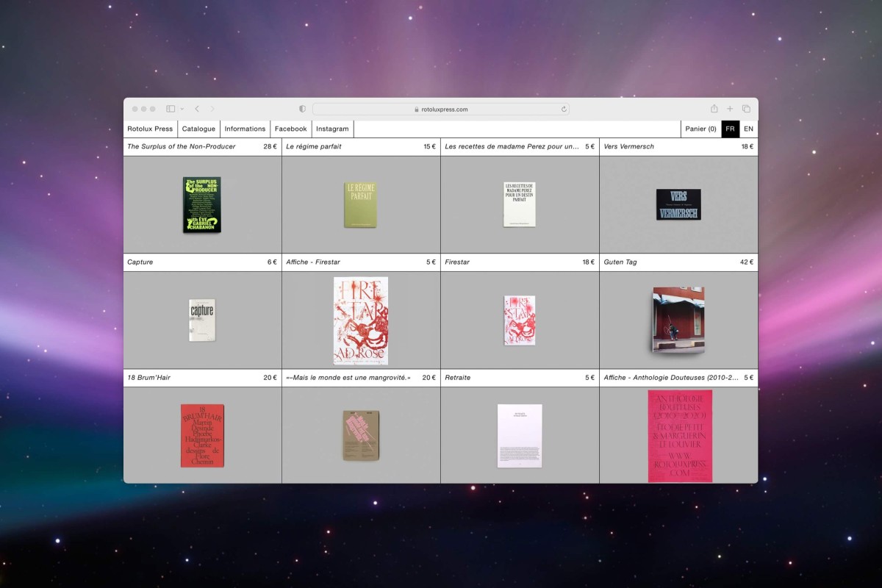Open the sidebar dropdown chevron
Screen dimensions: 882x588
182,110
